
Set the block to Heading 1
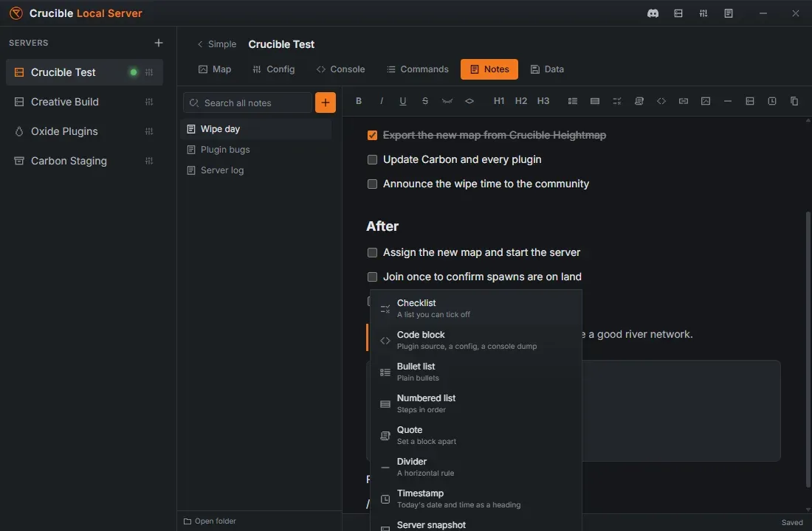tap(499, 101)
